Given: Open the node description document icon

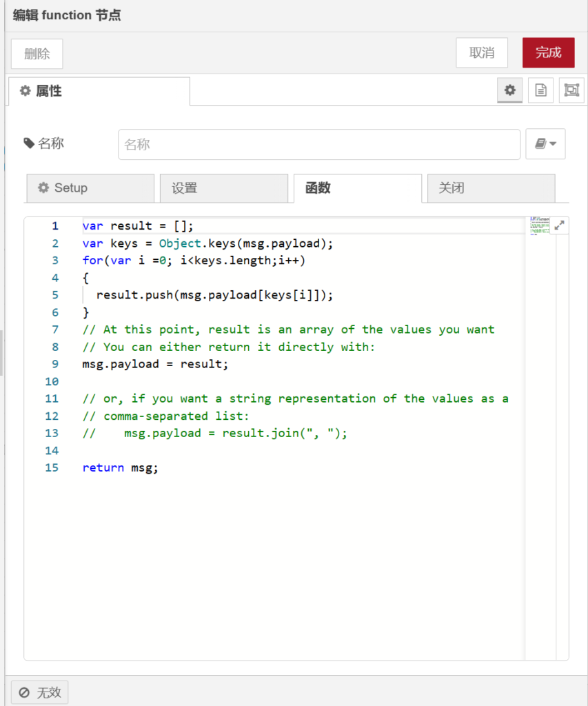Looking at the screenshot, I should [540, 90].
